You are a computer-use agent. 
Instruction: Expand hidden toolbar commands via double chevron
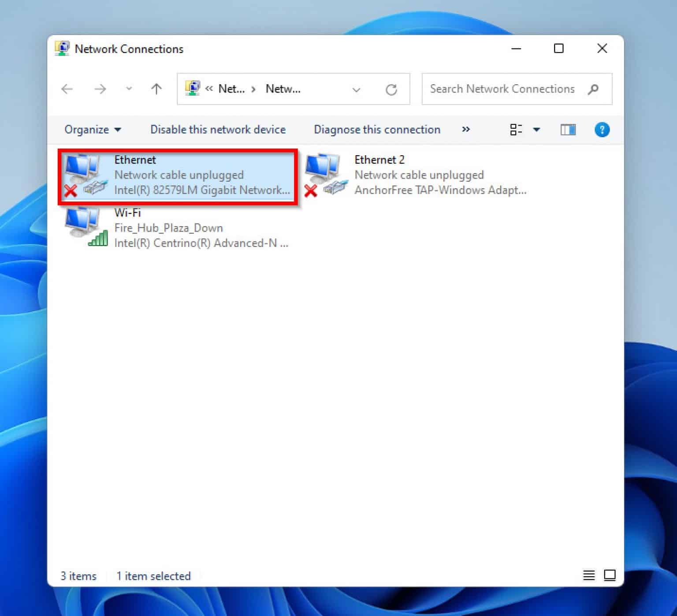[466, 129]
